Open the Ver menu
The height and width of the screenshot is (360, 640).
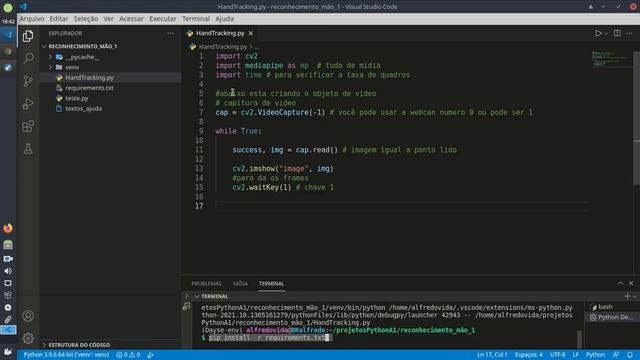(108, 19)
